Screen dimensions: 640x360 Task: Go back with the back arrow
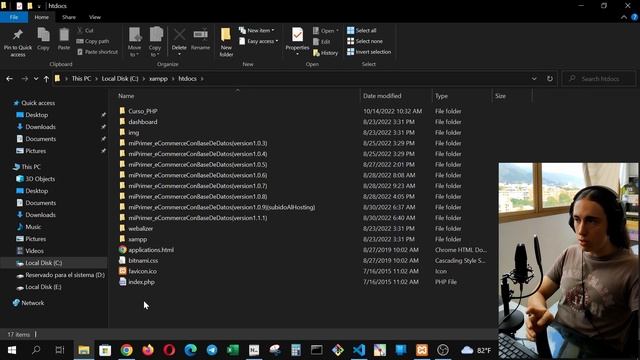[9, 79]
